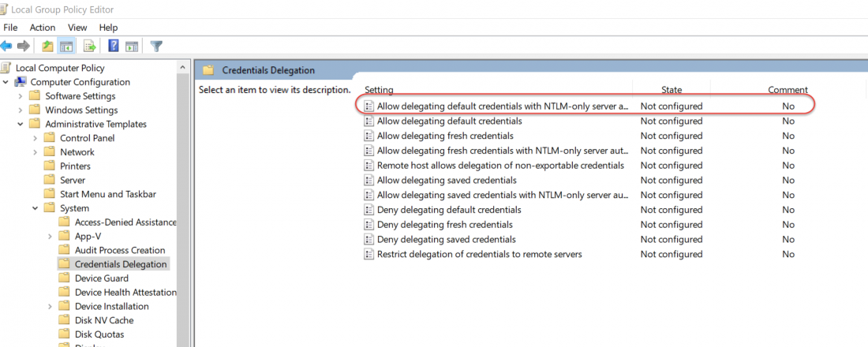Click the Up One Level folder icon
The height and width of the screenshot is (347, 868).
click(x=48, y=46)
